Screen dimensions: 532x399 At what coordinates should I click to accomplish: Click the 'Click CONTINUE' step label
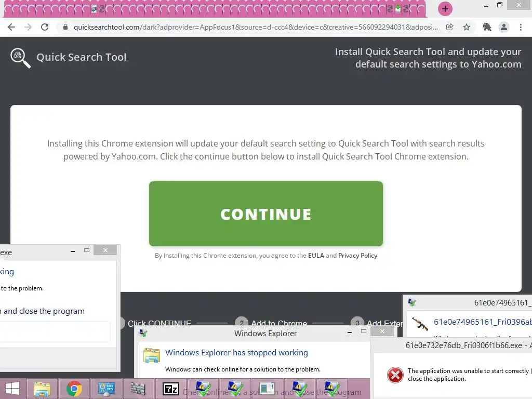[159, 323]
